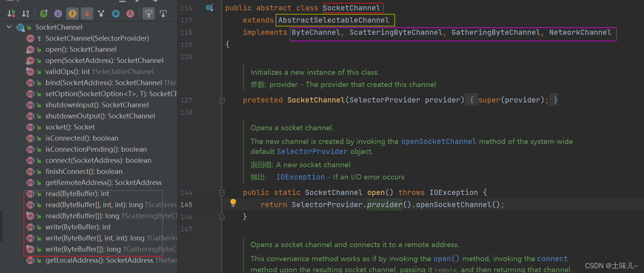Select bind(SocketAddress) method in tree
Viewport: 644px width, 273px height.
[104, 82]
